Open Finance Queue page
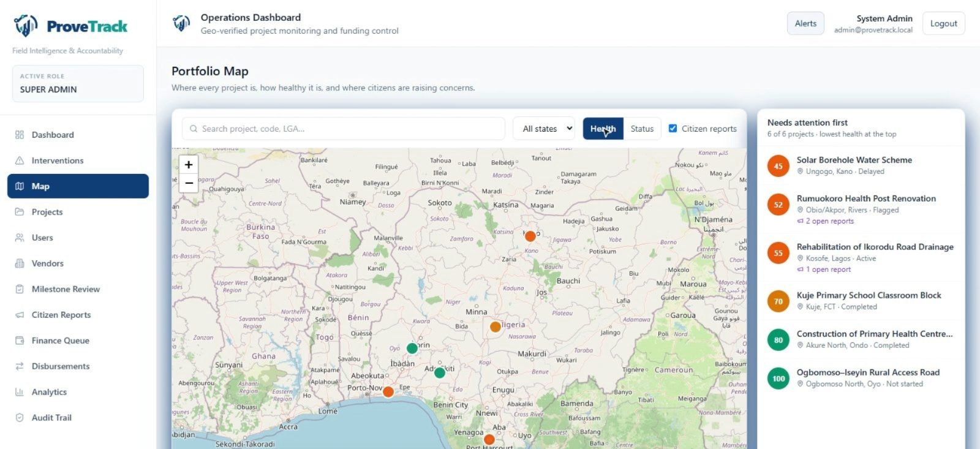 coord(78,341)
